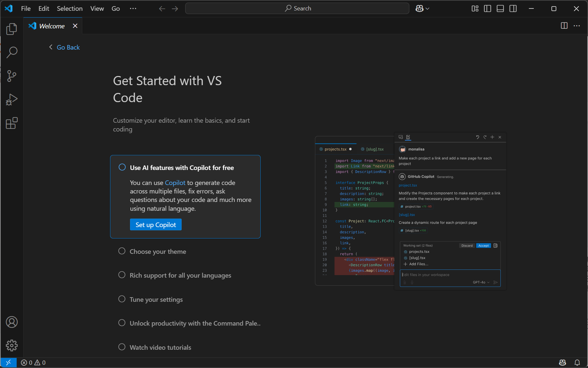Image resolution: width=588 pixels, height=368 pixels.
Task: Expand the 'Watch video tutorials' step
Action: click(x=160, y=347)
